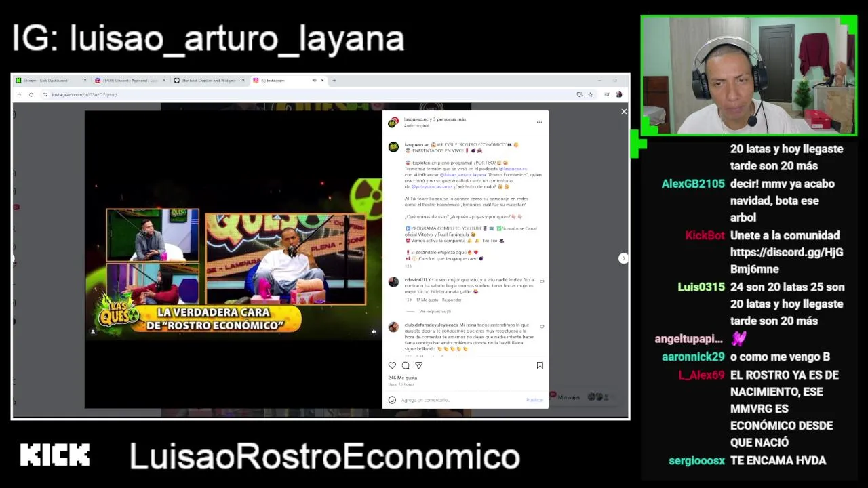This screenshot has width=868, height=488.
Task: Like the comment by cdavid4111
Action: (542, 281)
